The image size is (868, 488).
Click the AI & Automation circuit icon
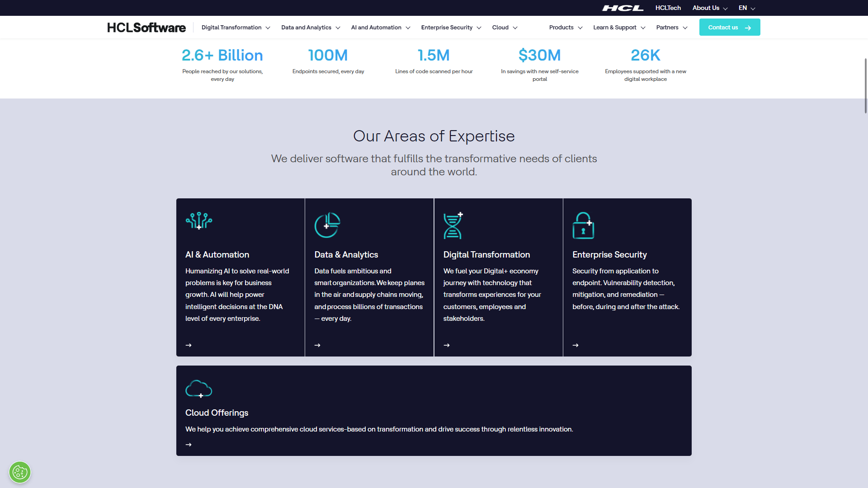point(199,221)
